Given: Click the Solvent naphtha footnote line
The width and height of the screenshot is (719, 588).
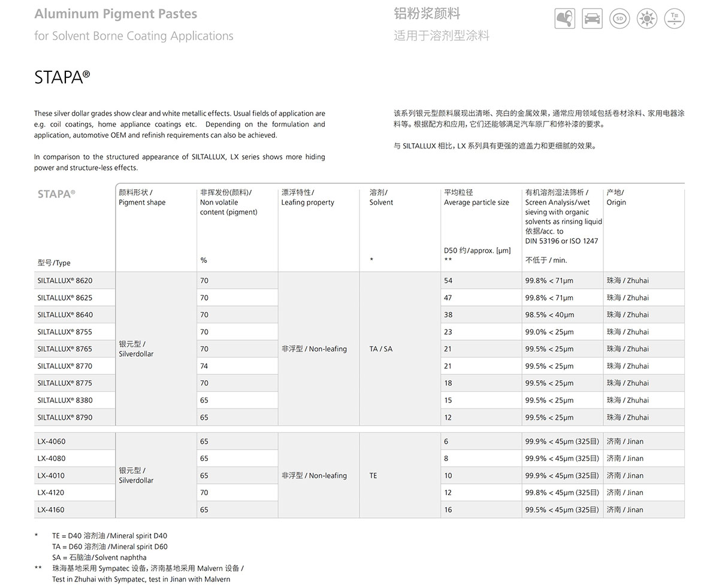Looking at the screenshot, I should click(99, 557).
